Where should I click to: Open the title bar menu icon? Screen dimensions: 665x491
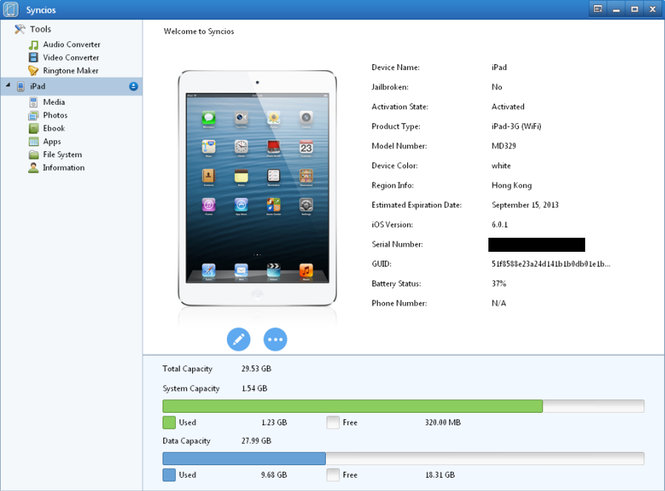coord(598,9)
